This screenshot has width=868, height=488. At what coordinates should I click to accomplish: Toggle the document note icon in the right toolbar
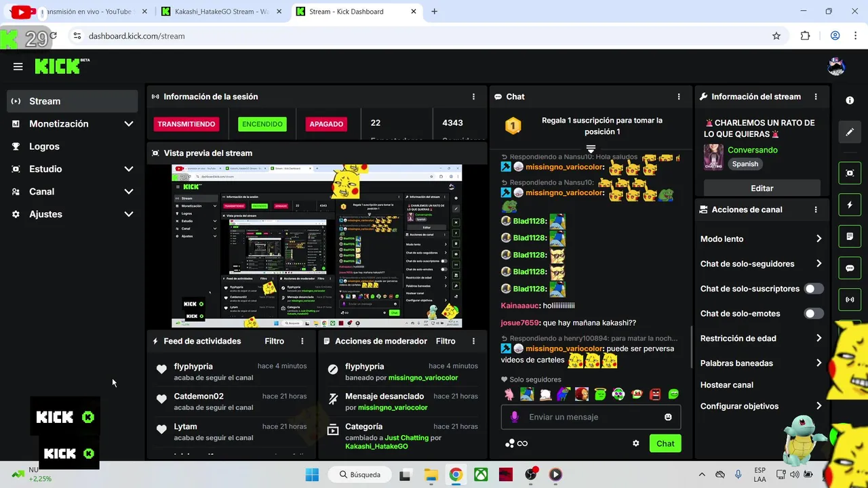click(x=850, y=237)
